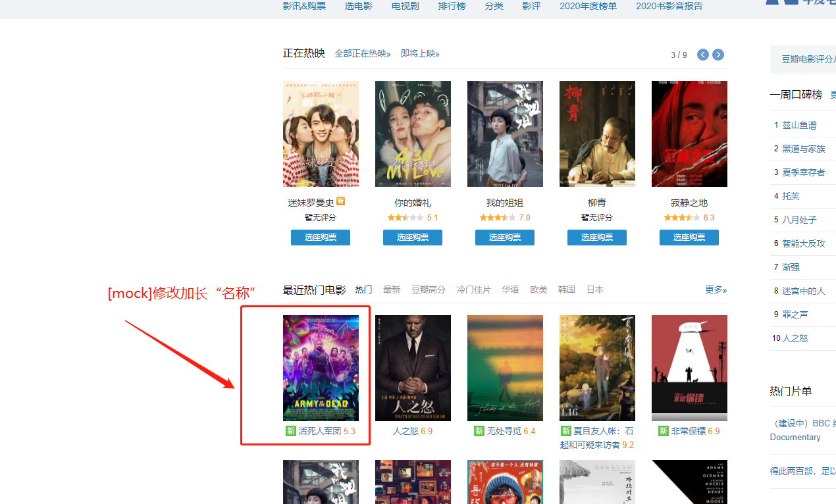Open 全部正在热映 link
The height and width of the screenshot is (504, 836).
[x=363, y=54]
